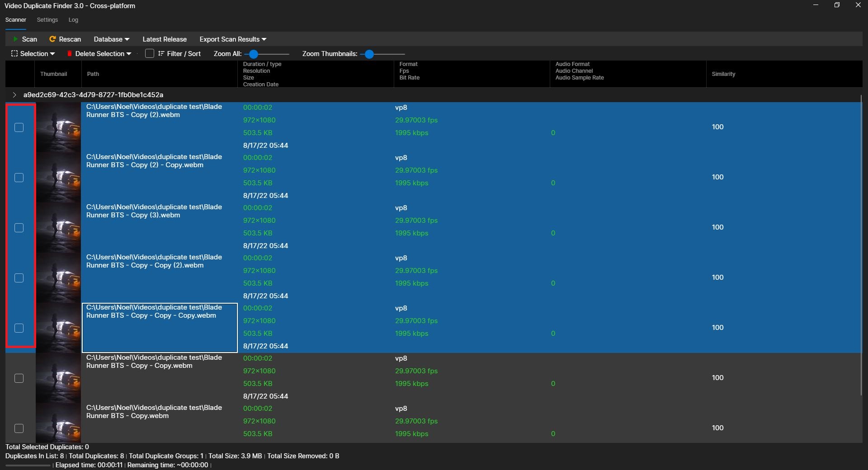Click the green play icon beside Scan
The height and width of the screenshot is (470, 868).
click(x=15, y=39)
